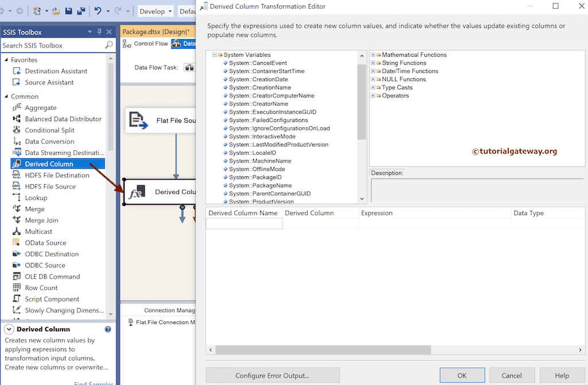Image resolution: width=588 pixels, height=385 pixels.
Task: Choose the Lookup transformation
Action: (x=35, y=197)
